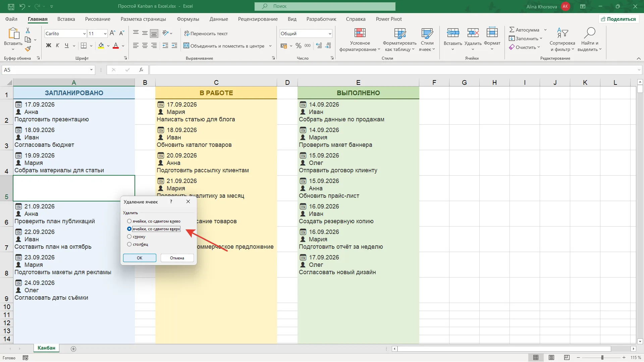644x362 pixels.
Task: Click the Save icon in title bar
Action: click(11, 6)
